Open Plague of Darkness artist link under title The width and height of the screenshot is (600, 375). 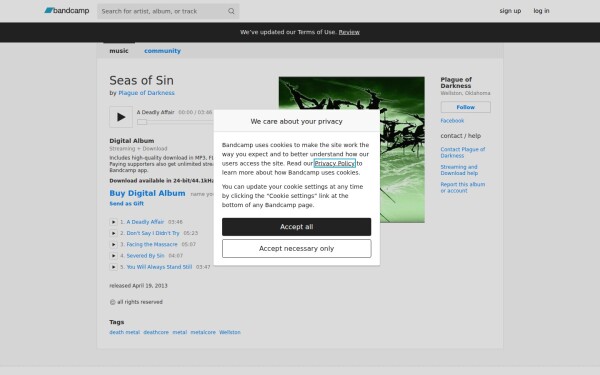click(146, 93)
